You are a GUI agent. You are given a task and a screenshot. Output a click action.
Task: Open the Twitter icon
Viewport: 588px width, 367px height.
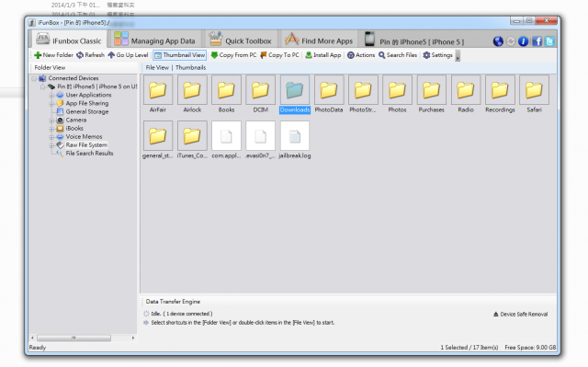[549, 41]
